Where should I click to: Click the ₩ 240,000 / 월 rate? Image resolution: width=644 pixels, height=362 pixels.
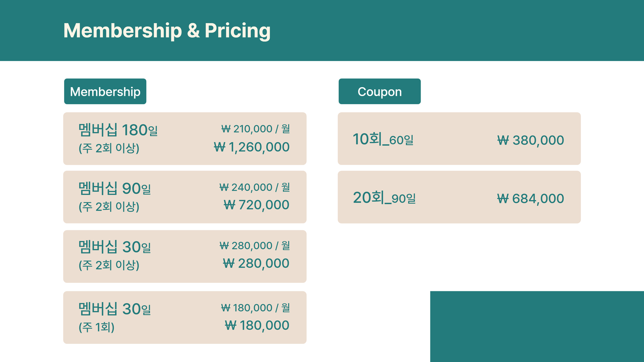[x=254, y=187]
